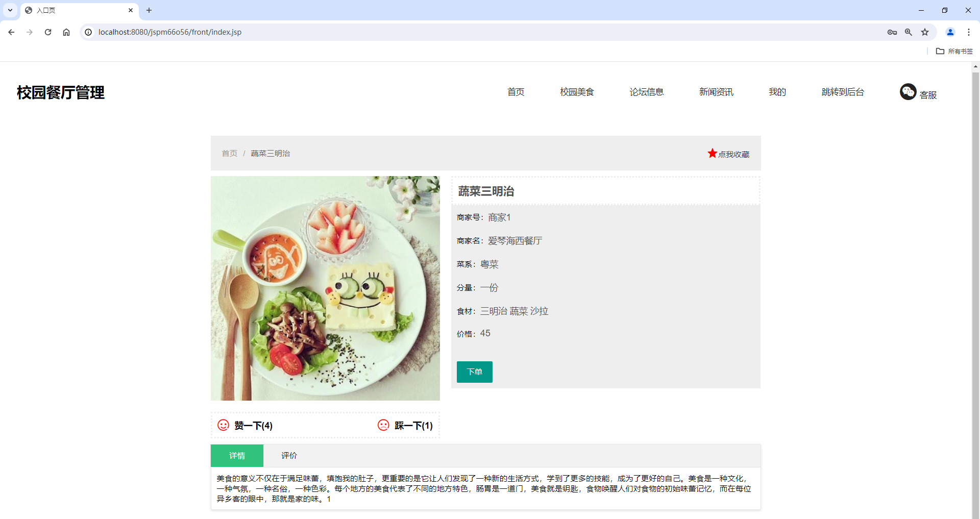Click the 蔬菜三明治 dish photo
Screen dimensions: 980x519
click(325, 288)
